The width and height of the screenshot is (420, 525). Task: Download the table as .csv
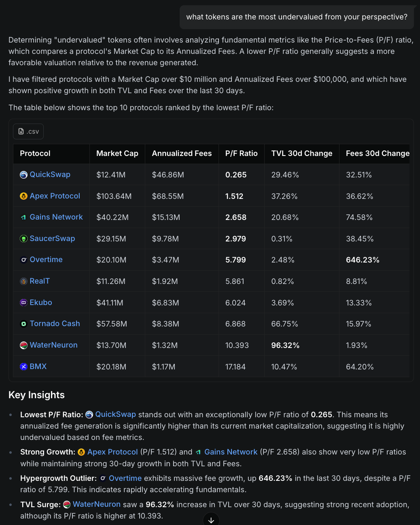point(28,132)
